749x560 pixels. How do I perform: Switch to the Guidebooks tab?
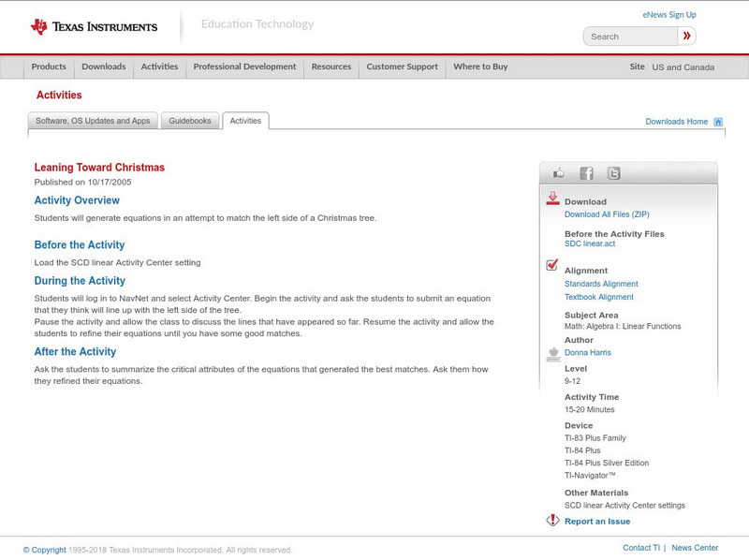(188, 120)
